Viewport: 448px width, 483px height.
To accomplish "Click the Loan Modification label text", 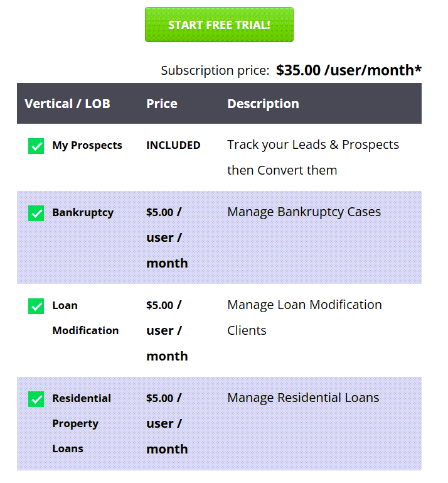I will coord(85,318).
